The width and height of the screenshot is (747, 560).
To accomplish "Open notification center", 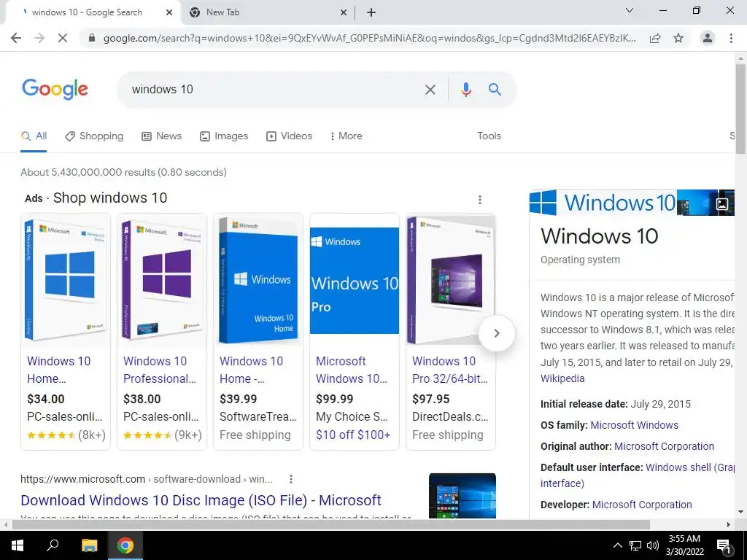I will click(724, 545).
